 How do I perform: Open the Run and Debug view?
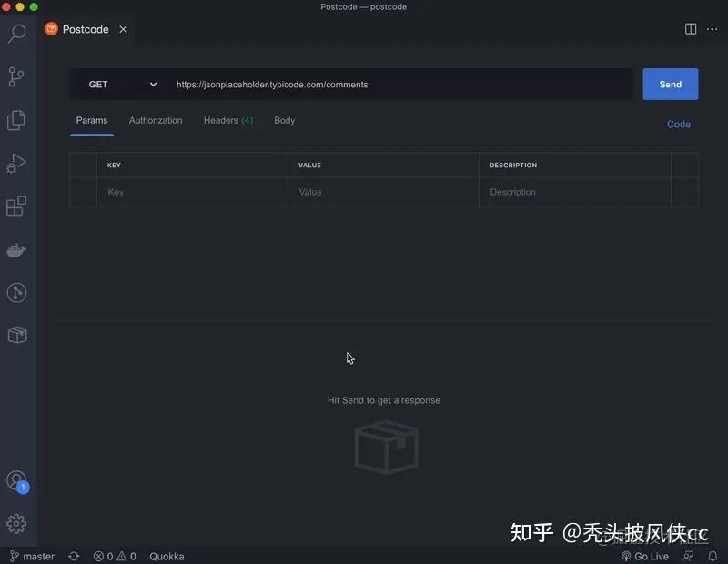coord(16,164)
